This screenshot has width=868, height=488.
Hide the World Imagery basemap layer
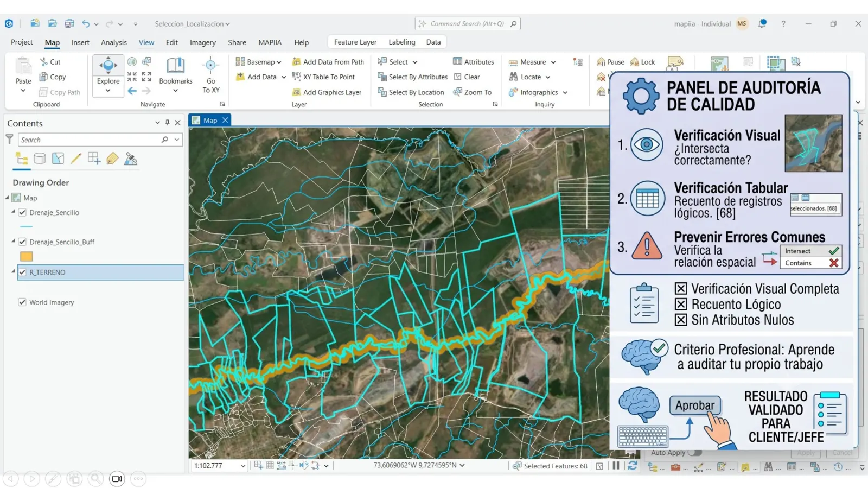click(22, 302)
